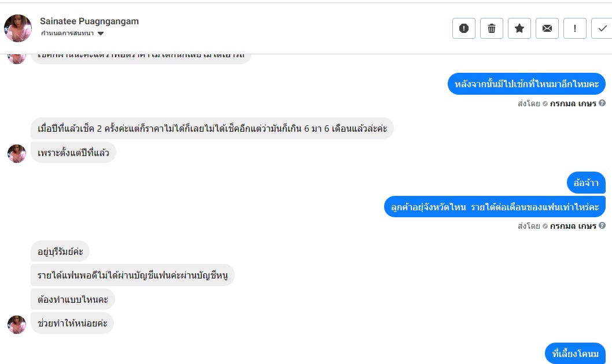Click the spam report octagon icon
This screenshot has height=364, width=612.
pyautogui.click(x=463, y=28)
